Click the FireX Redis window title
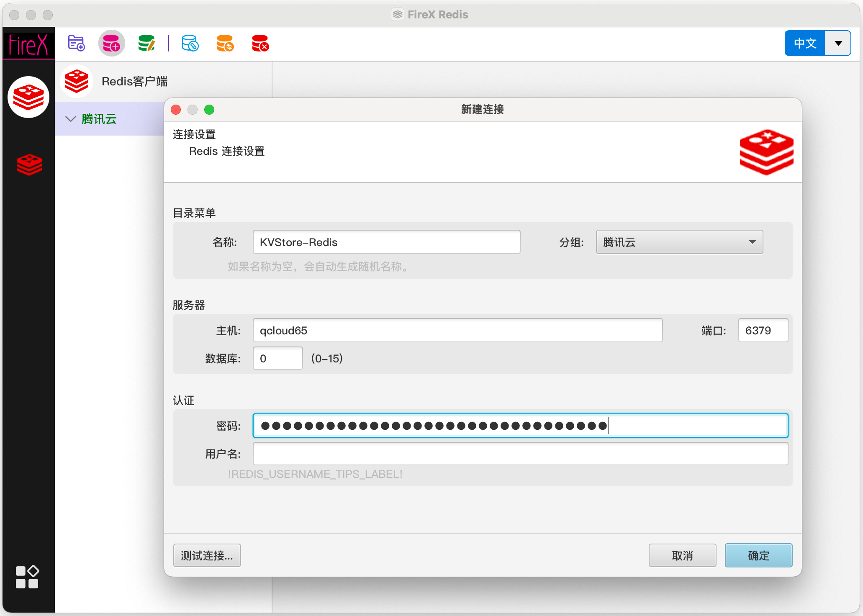 [x=438, y=15]
